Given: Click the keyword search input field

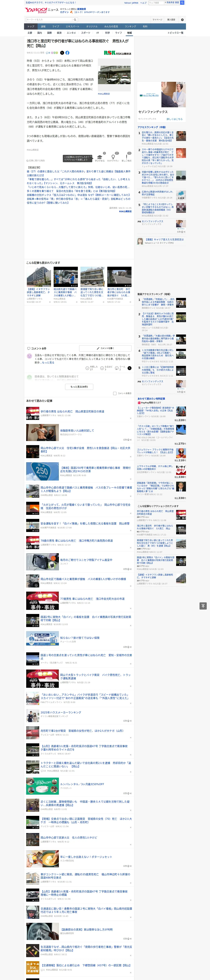Looking at the screenshot, I should point(49,20).
